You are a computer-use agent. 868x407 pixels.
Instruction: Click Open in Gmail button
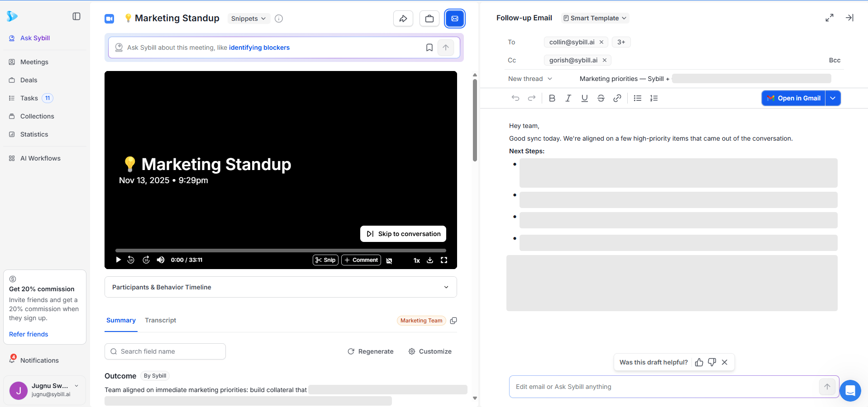(793, 98)
